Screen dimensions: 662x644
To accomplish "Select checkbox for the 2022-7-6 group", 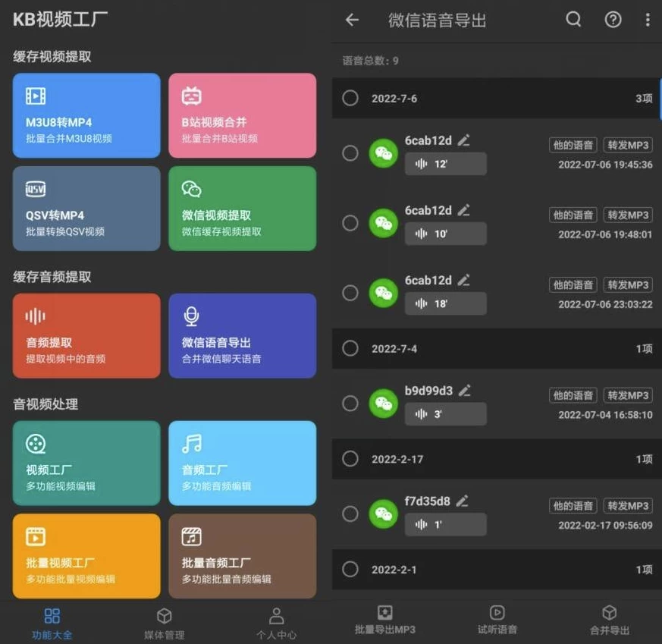I will pyautogui.click(x=350, y=99).
